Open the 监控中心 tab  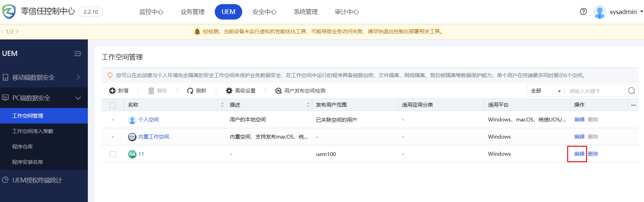click(151, 12)
